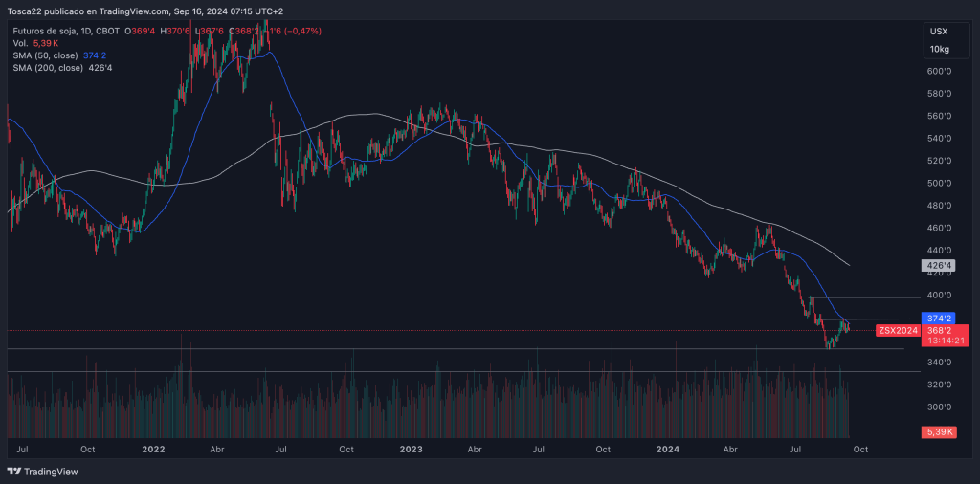Click the blue 374'2 SMA price tag
The width and height of the screenshot is (980, 484).
click(939, 319)
